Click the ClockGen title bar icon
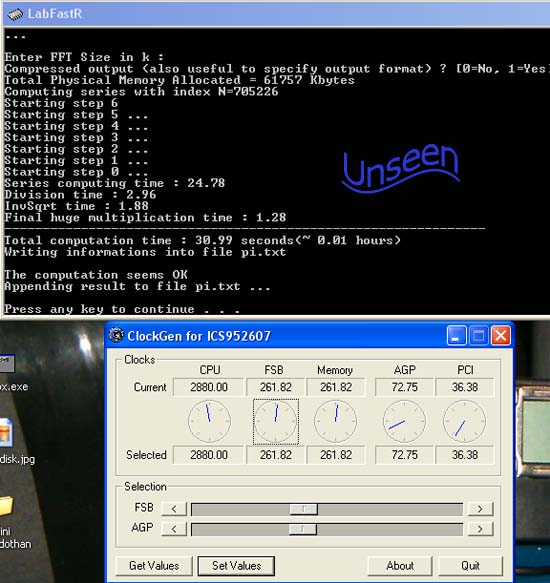This screenshot has height=583, width=550. (x=116, y=335)
